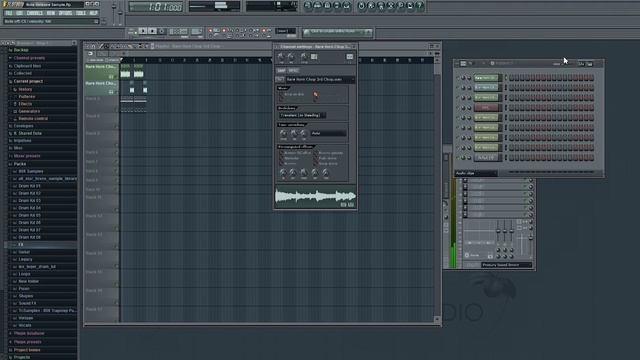Select the first Rare Horn track header in playlist
Image resolution: width=640 pixels, height=360 pixels.
[101, 71]
